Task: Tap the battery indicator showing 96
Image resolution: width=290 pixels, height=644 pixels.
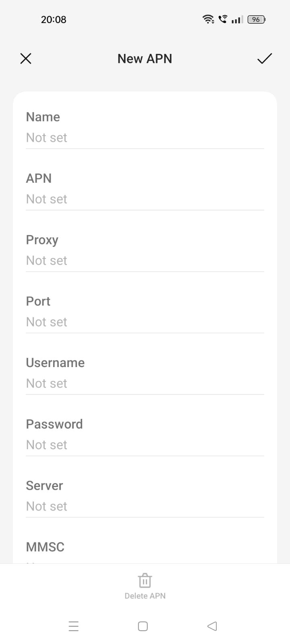Action: 256,19
